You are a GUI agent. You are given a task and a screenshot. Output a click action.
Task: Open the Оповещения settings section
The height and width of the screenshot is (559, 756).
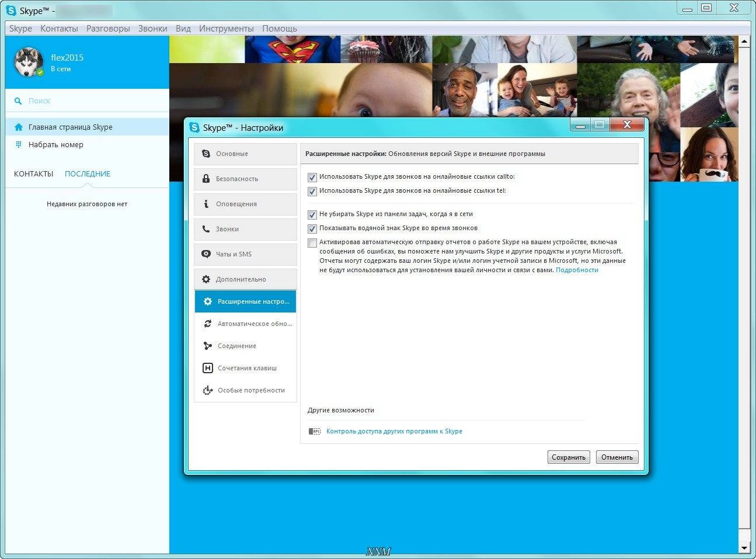[245, 204]
